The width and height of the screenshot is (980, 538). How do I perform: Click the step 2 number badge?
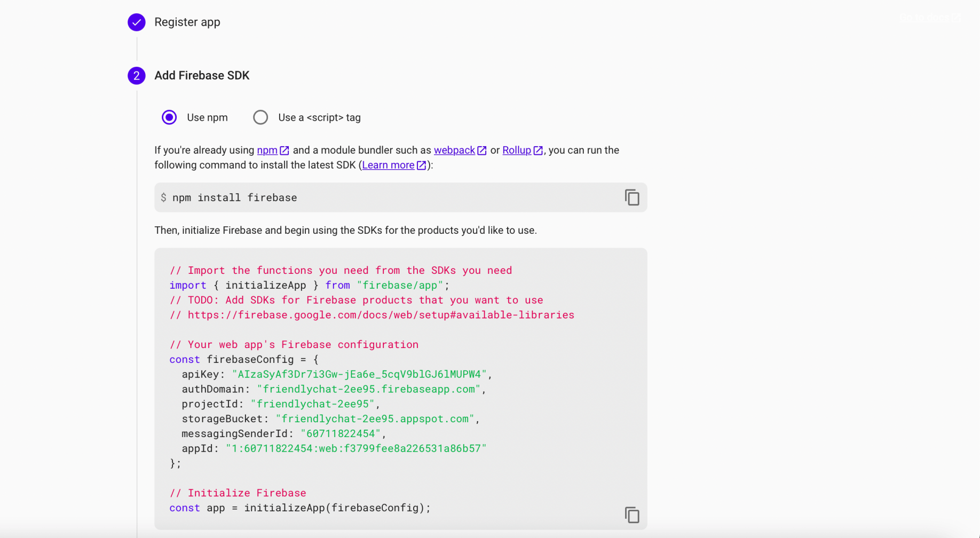coord(137,76)
